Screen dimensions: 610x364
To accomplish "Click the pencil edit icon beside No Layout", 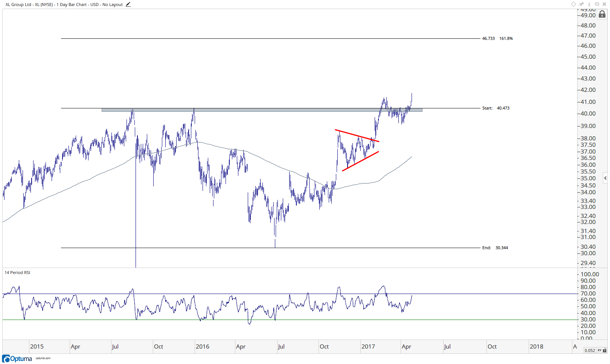I will [x=128, y=5].
